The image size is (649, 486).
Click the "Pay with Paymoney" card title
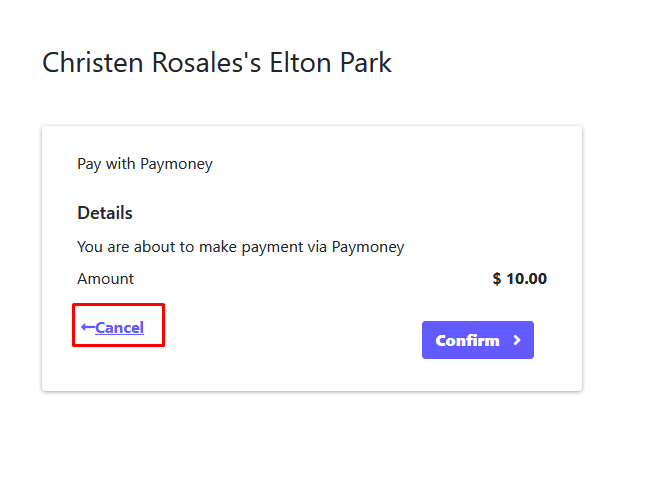point(145,164)
